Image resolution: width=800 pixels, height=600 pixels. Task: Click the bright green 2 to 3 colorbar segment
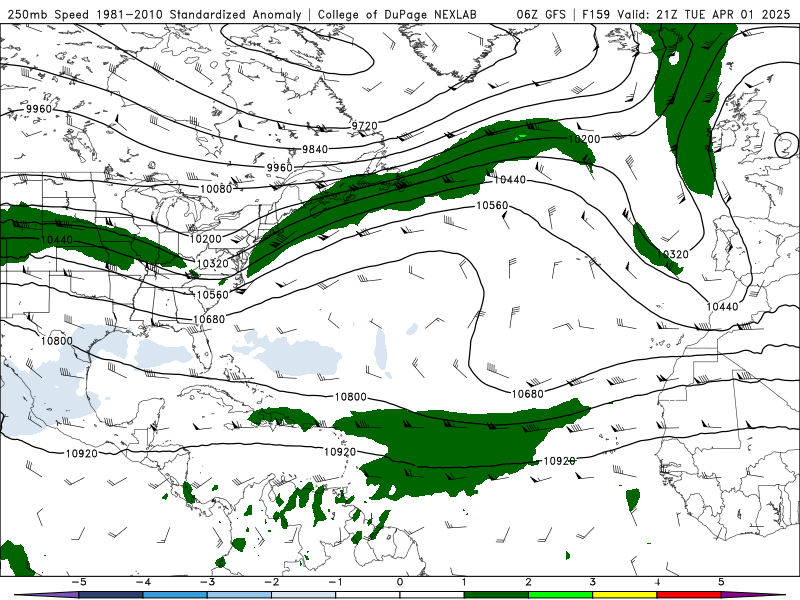561,595
